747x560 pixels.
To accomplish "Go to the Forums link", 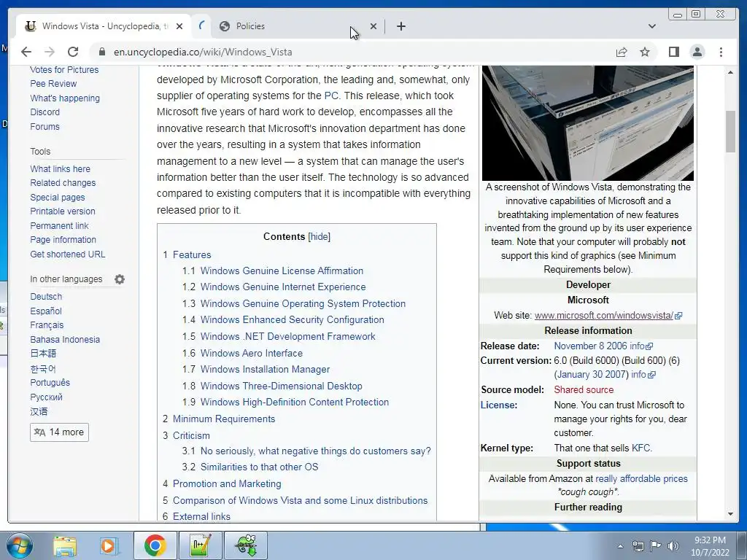I will pyautogui.click(x=44, y=126).
